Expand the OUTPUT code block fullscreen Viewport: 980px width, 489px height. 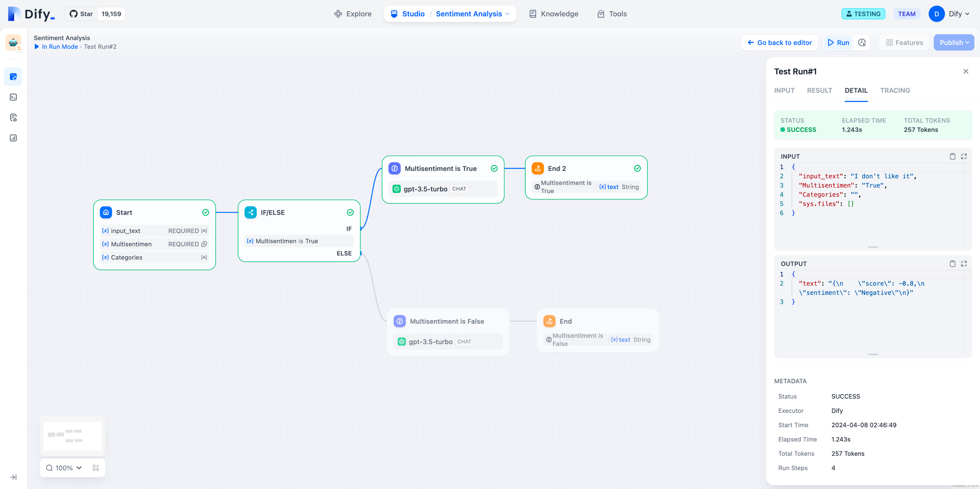[964, 264]
